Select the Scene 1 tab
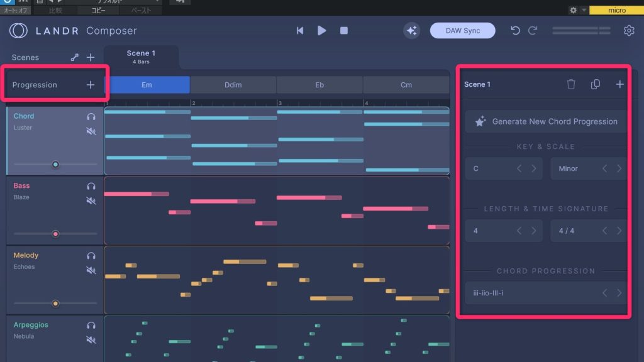The image size is (644, 362). coord(141,57)
